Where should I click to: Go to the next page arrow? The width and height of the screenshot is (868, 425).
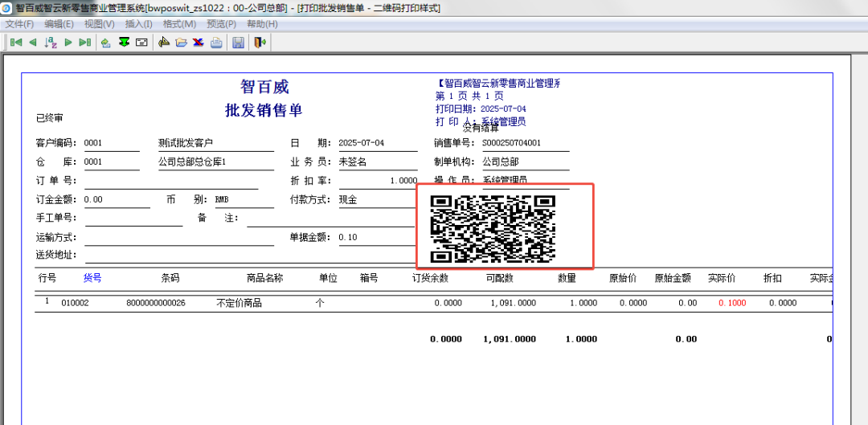[x=68, y=42]
